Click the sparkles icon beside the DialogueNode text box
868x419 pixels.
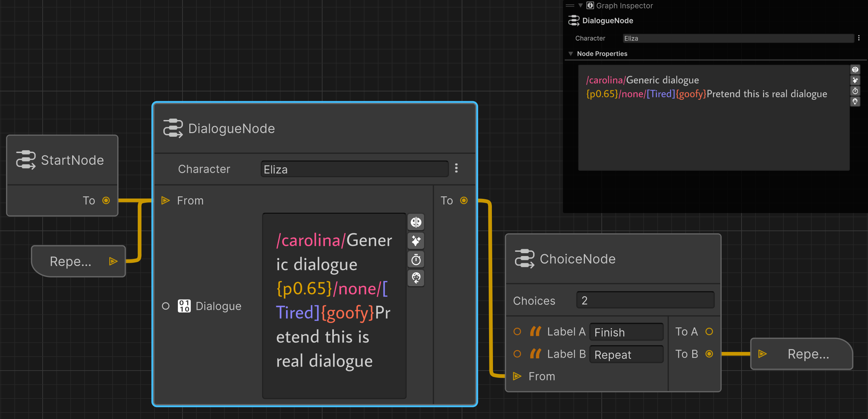(416, 241)
